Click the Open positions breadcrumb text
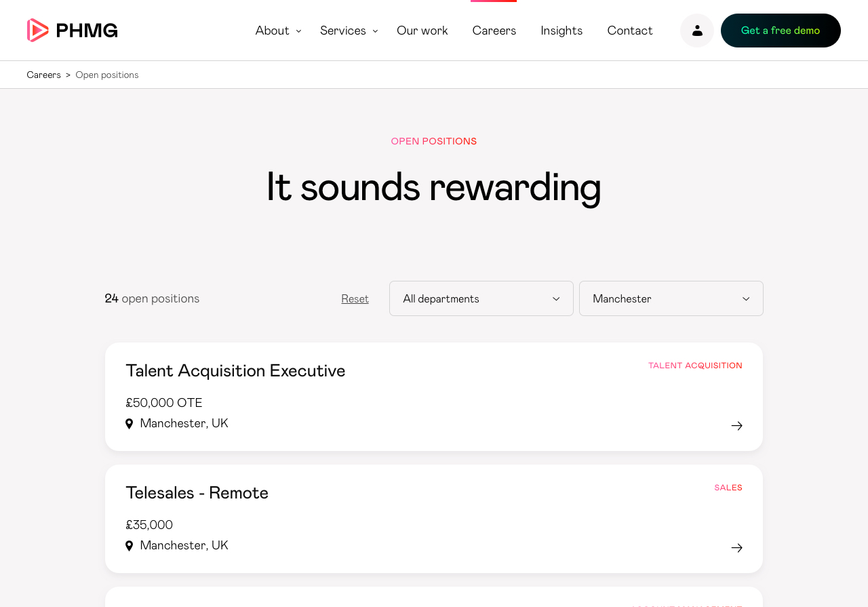Image resolution: width=868 pixels, height=607 pixels. 107,75
